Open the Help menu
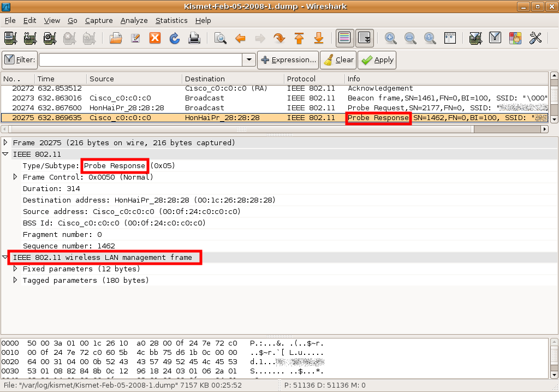This screenshot has width=559, height=392. pos(203,20)
